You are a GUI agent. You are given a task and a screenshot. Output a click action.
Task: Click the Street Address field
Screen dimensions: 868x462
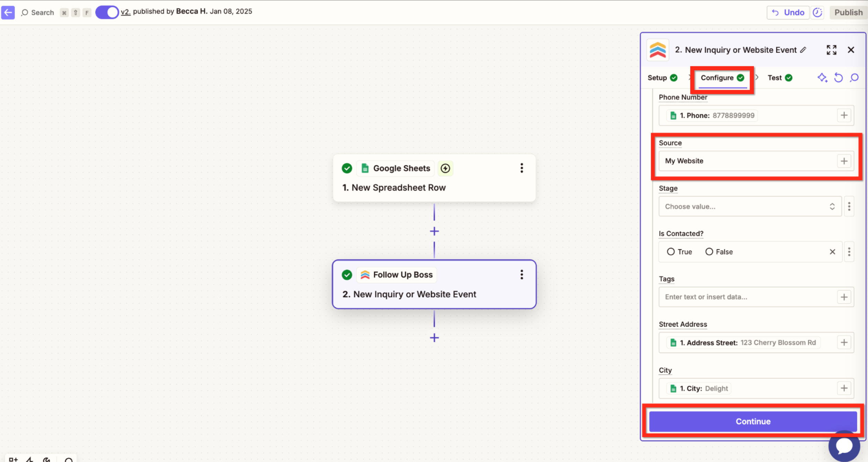(x=756, y=342)
